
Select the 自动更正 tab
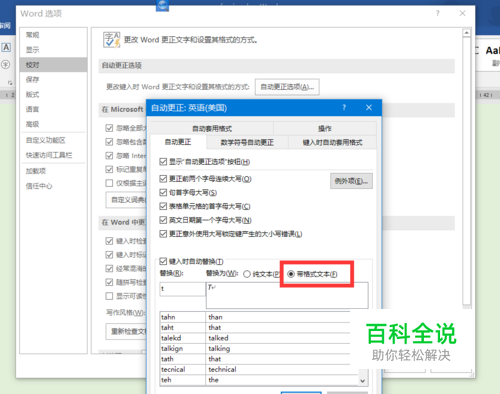point(178,142)
